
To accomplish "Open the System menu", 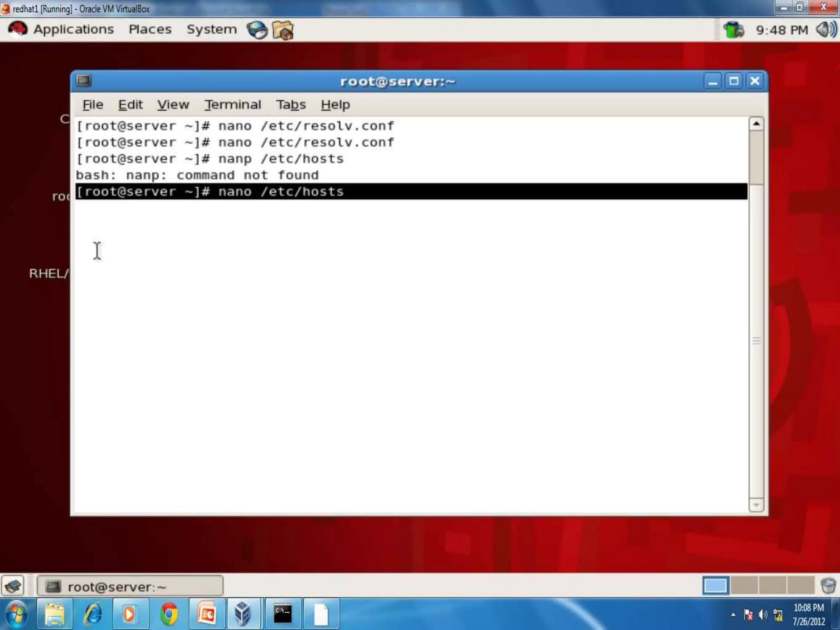I will (x=212, y=30).
